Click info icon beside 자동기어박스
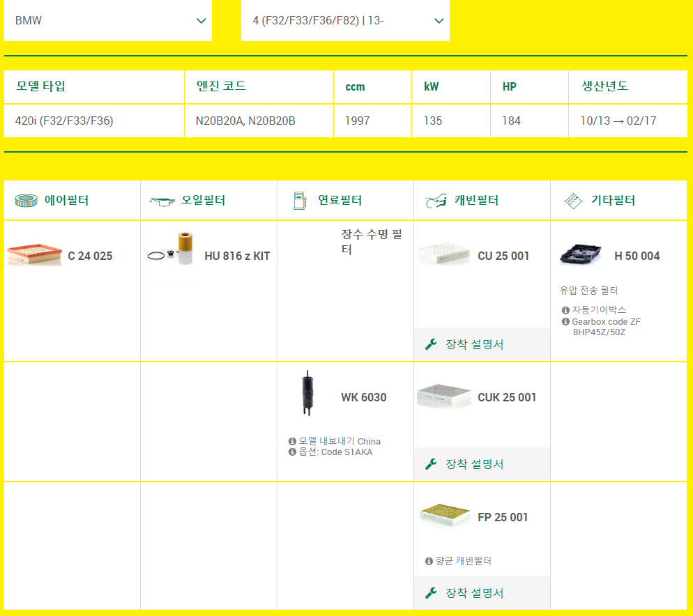 (x=565, y=310)
